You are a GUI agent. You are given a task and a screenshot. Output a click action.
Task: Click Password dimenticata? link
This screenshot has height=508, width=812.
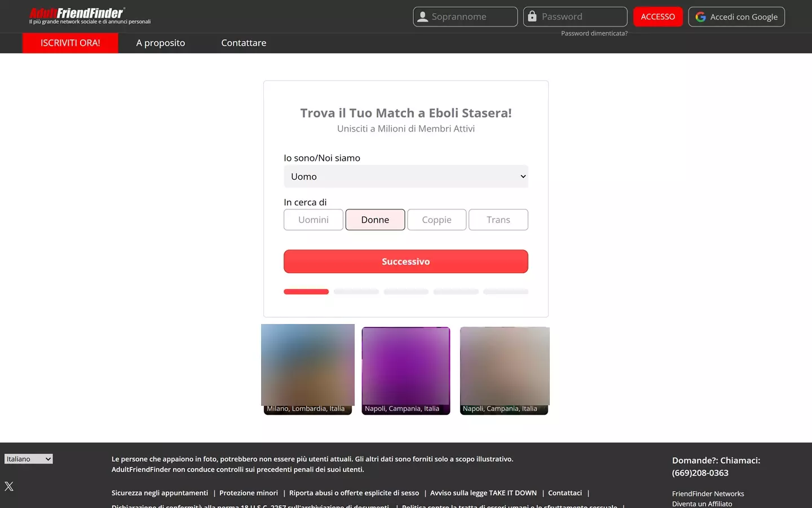pyautogui.click(x=594, y=33)
